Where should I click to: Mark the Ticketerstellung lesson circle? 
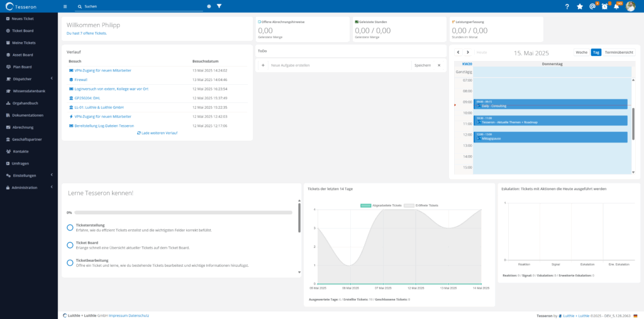click(x=70, y=227)
